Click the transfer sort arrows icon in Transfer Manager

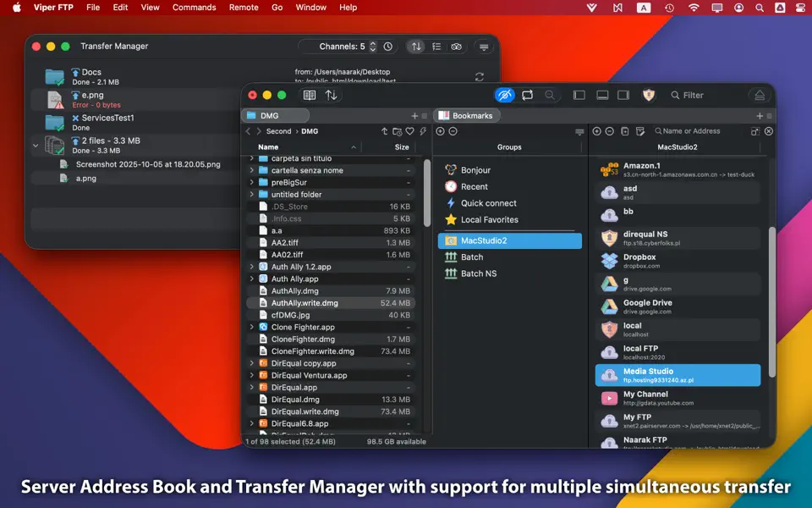point(415,47)
